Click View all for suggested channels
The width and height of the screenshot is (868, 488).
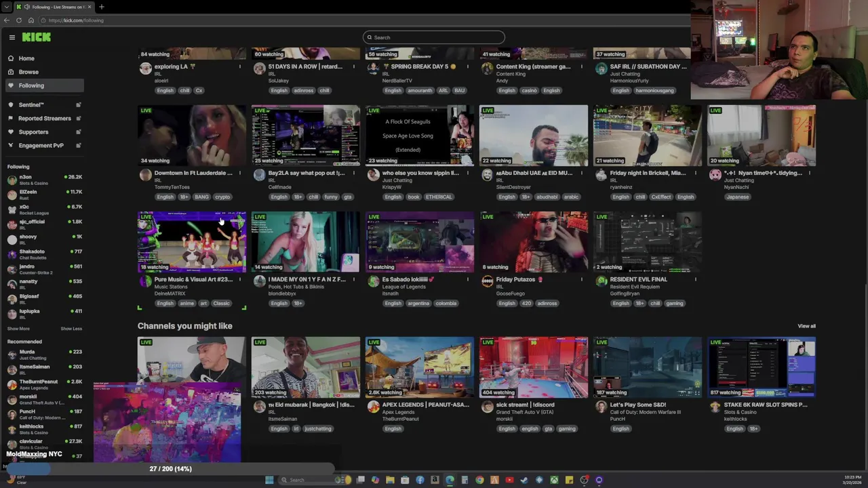point(806,326)
